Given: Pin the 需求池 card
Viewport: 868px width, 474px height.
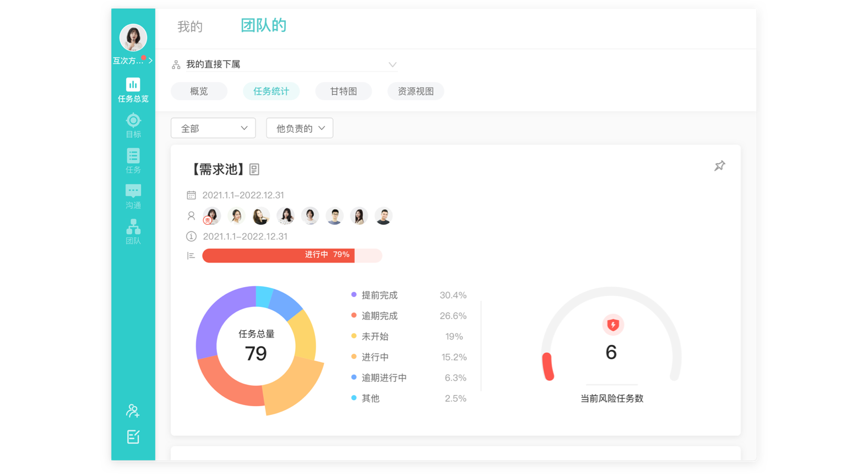Looking at the screenshot, I should coord(719,166).
